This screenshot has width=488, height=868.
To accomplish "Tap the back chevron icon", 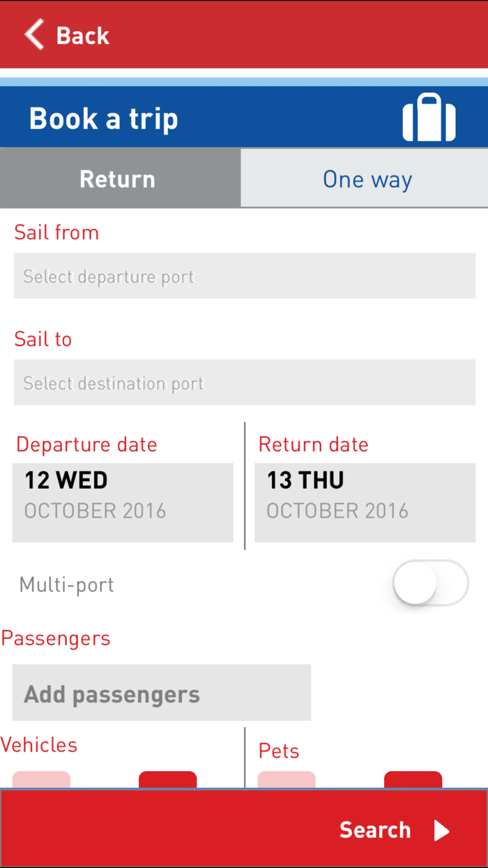I will (33, 34).
